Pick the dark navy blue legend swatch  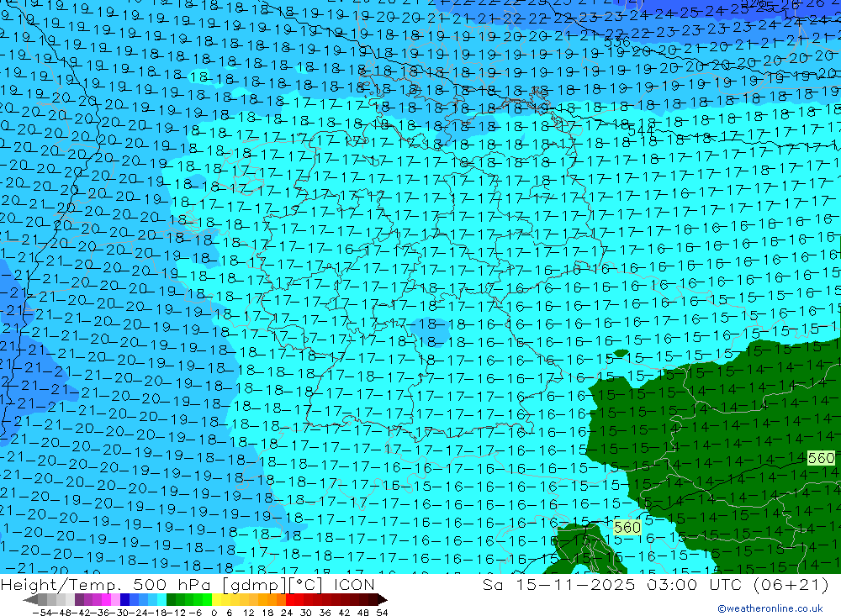[x=124, y=599]
